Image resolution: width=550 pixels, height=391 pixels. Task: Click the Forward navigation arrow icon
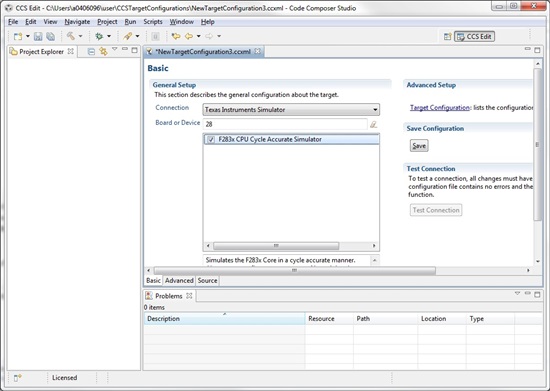[209, 36]
